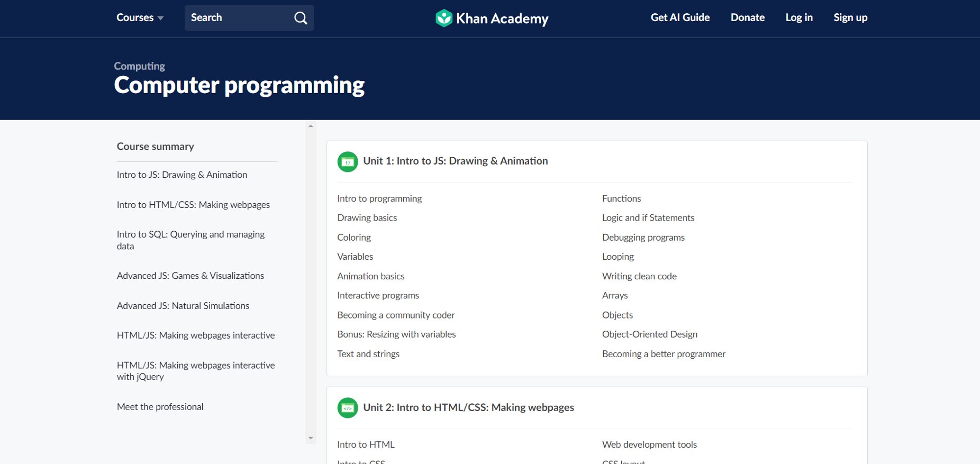Click the search magnifier icon
This screenshot has width=980, height=464.
click(300, 18)
